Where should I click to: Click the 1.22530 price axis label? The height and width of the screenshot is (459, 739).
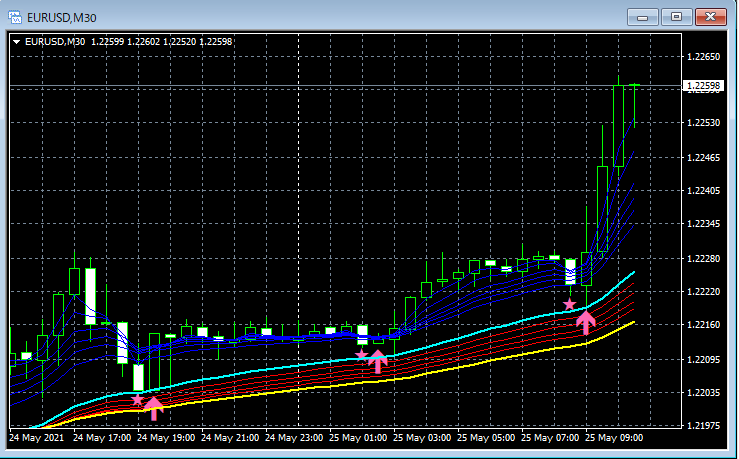pos(704,123)
